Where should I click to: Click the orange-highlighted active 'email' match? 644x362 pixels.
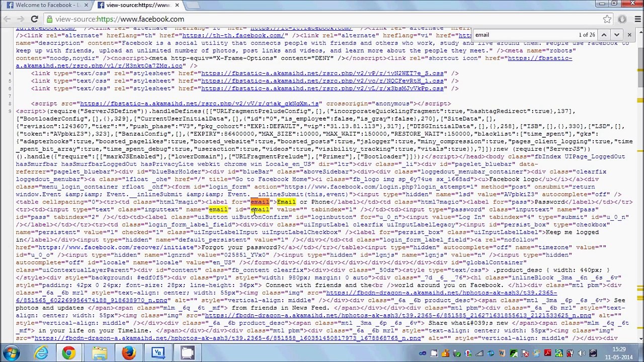(260, 202)
